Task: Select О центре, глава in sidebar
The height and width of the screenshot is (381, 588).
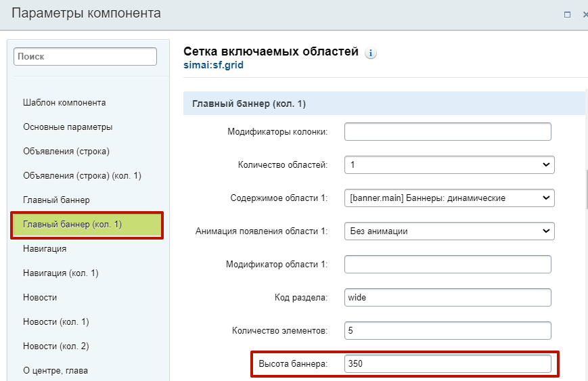Action: pyautogui.click(x=55, y=371)
